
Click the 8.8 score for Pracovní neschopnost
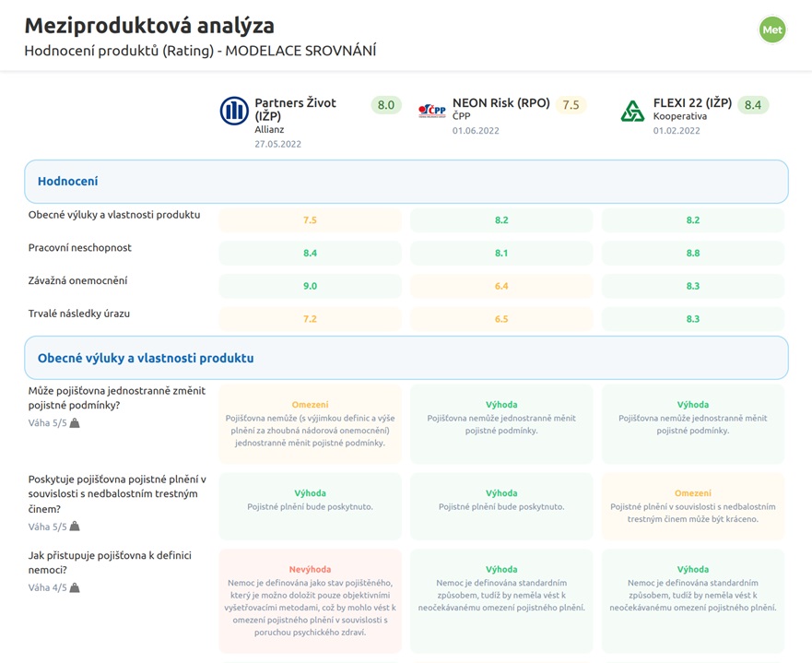[x=693, y=254]
